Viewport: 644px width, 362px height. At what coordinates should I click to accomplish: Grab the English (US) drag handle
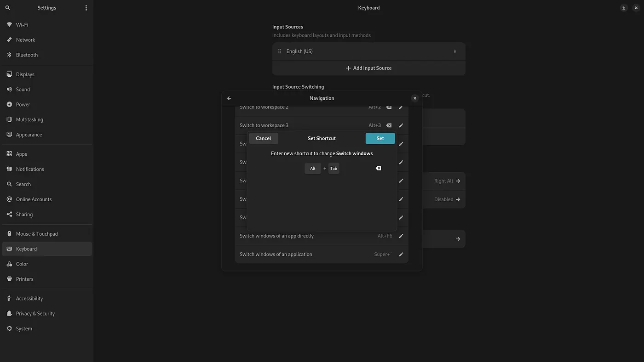[280, 51]
